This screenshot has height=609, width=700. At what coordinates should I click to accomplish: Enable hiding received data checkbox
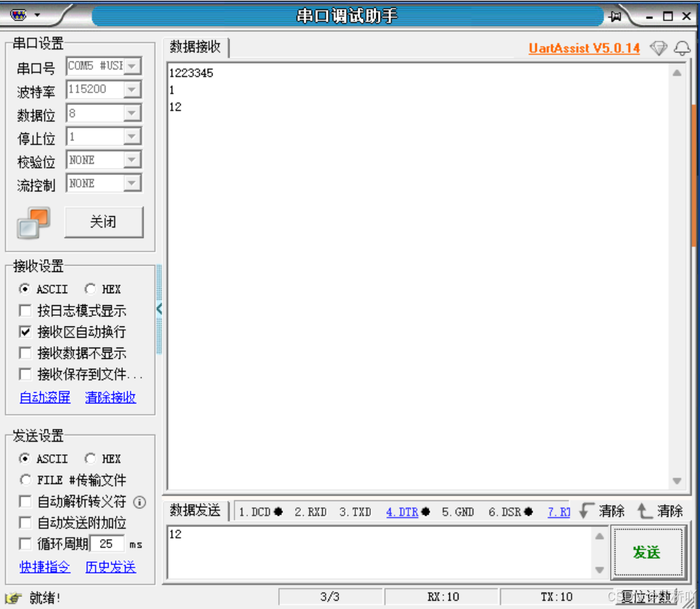pyautogui.click(x=25, y=353)
